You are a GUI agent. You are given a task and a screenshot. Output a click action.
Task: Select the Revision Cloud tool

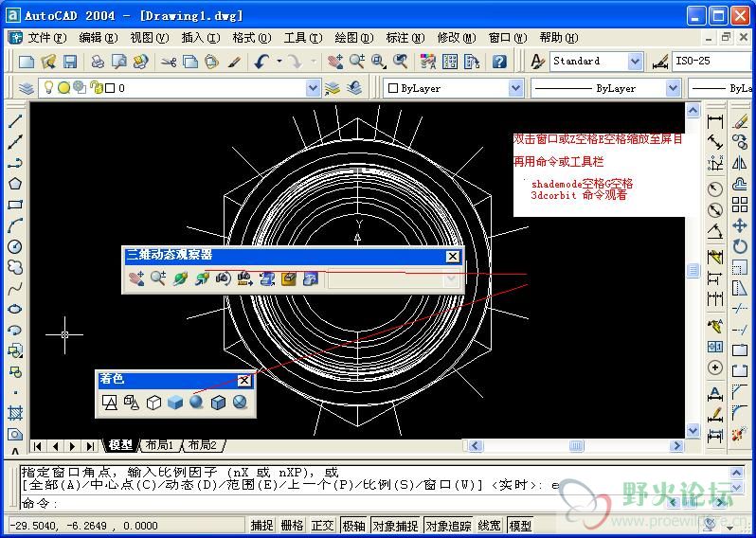point(15,267)
